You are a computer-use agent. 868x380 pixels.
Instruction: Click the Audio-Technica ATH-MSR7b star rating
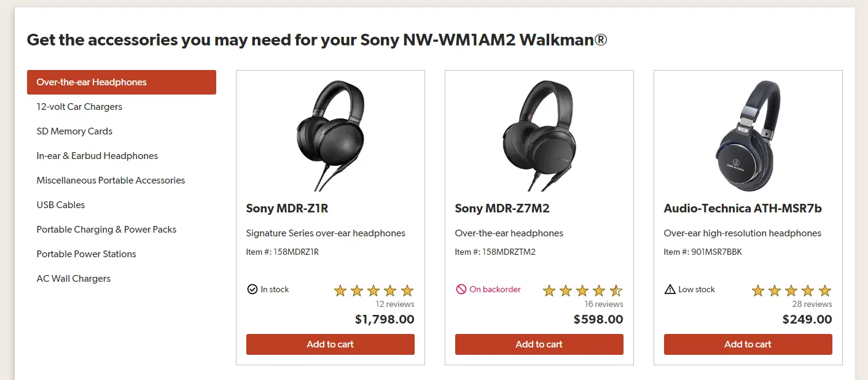coord(791,290)
